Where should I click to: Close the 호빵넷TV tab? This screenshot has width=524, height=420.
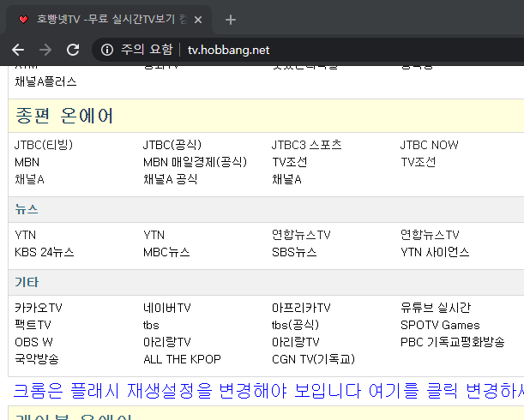[x=198, y=20]
